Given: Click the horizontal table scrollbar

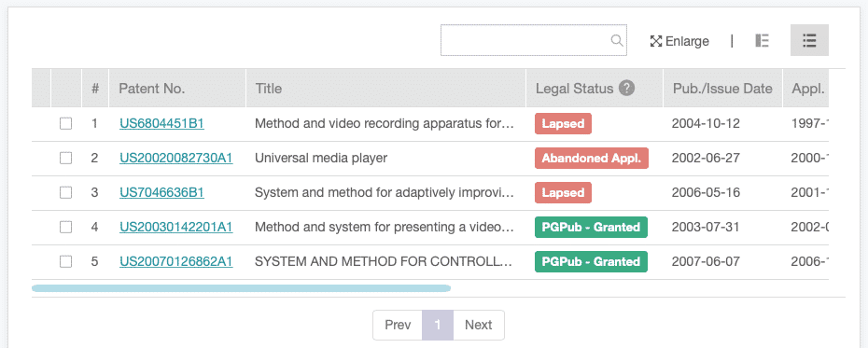Looking at the screenshot, I should click(242, 287).
